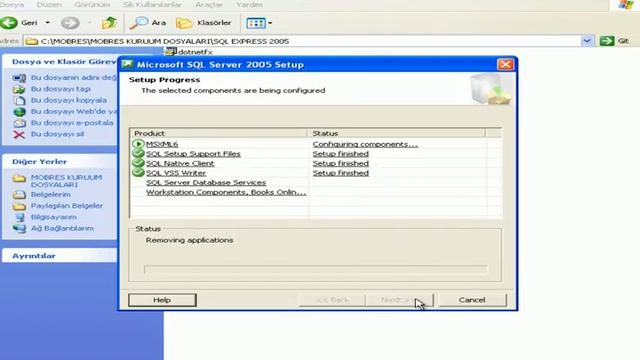Click 'Bu dosyayı kopyala' copy link

click(69, 100)
